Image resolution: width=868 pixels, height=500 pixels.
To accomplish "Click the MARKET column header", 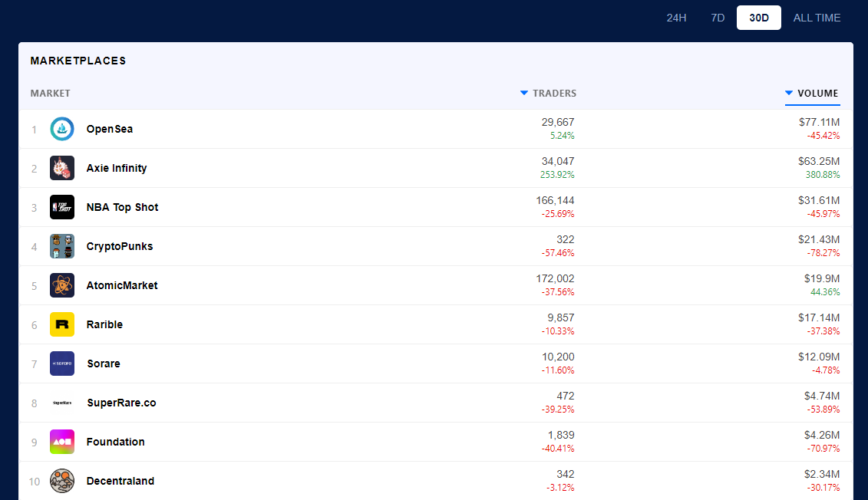I will (51, 94).
